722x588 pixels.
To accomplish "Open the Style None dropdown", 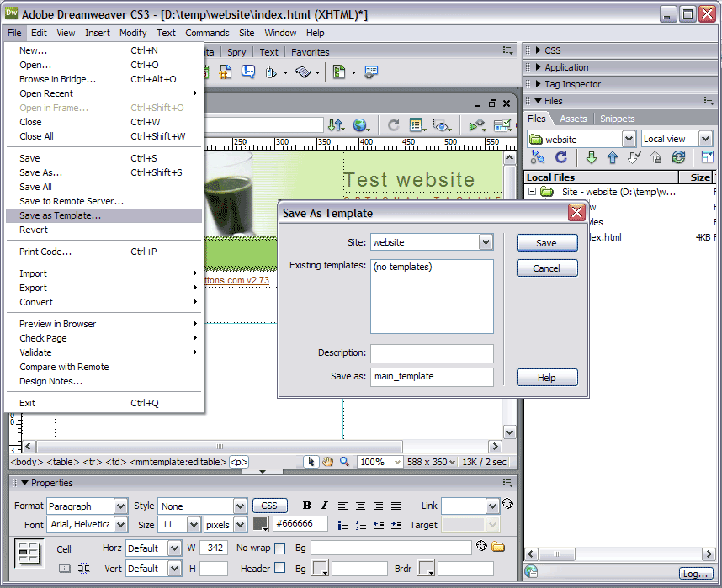I will point(240,506).
